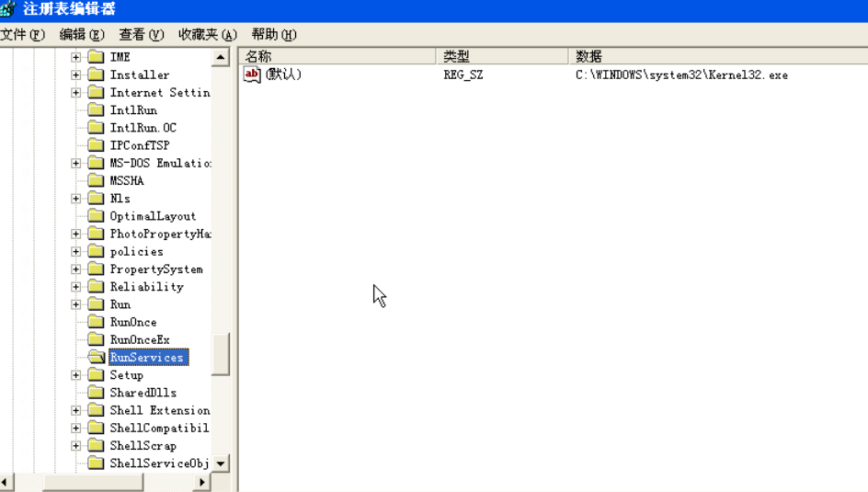Open the 帮助(H) menu

pos(274,35)
